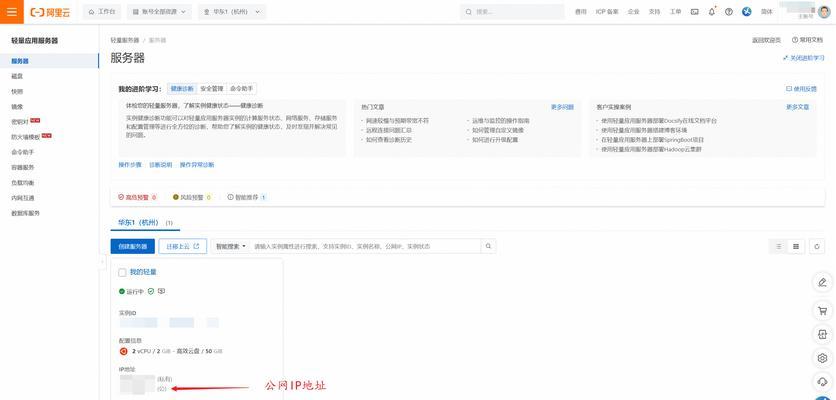
Task: Open the 常用文档 link
Action: pyautogui.click(x=808, y=40)
